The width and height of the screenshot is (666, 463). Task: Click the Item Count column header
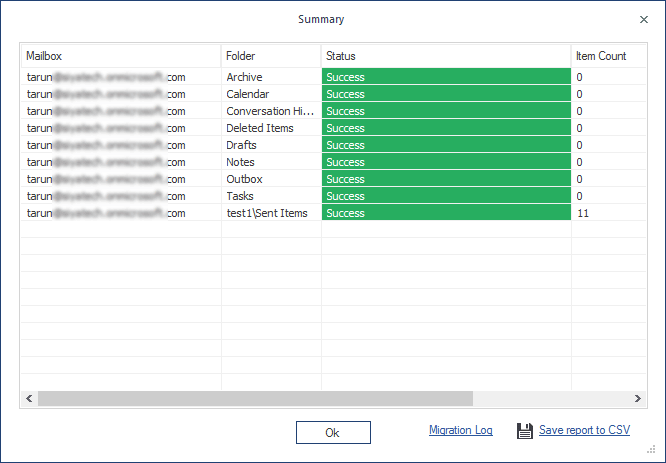point(609,56)
